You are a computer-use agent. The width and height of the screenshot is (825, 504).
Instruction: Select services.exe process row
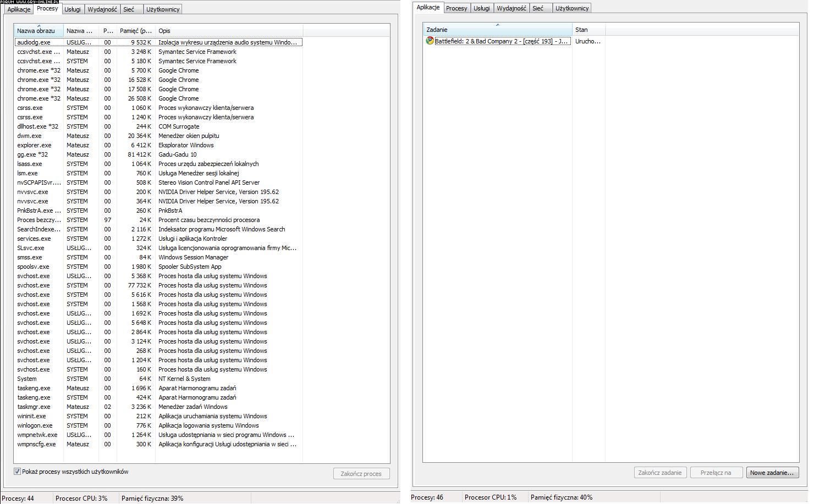(x=158, y=239)
